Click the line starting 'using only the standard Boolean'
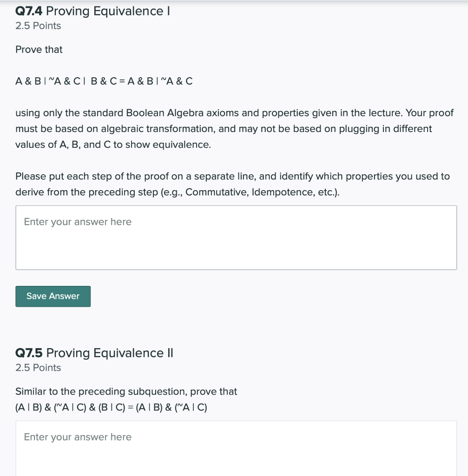468x476 pixels. [x=234, y=113]
